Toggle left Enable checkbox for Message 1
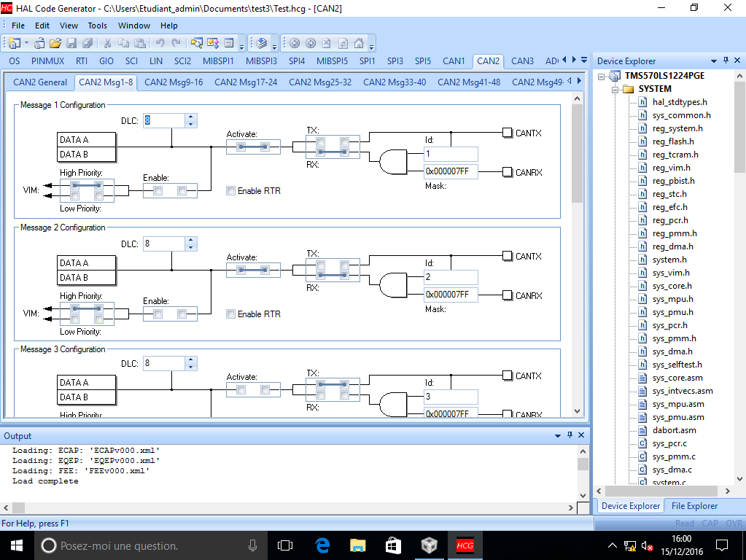The image size is (746, 560). click(158, 191)
